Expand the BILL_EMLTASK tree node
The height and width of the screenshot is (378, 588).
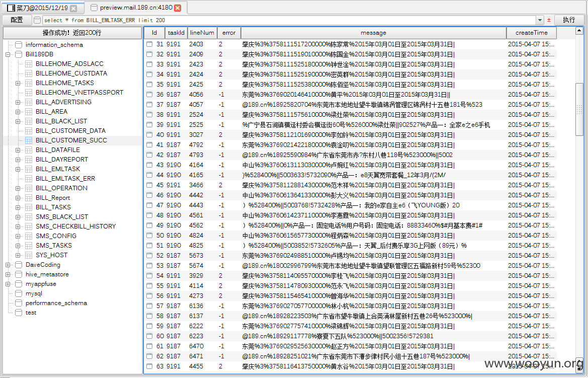[18, 169]
